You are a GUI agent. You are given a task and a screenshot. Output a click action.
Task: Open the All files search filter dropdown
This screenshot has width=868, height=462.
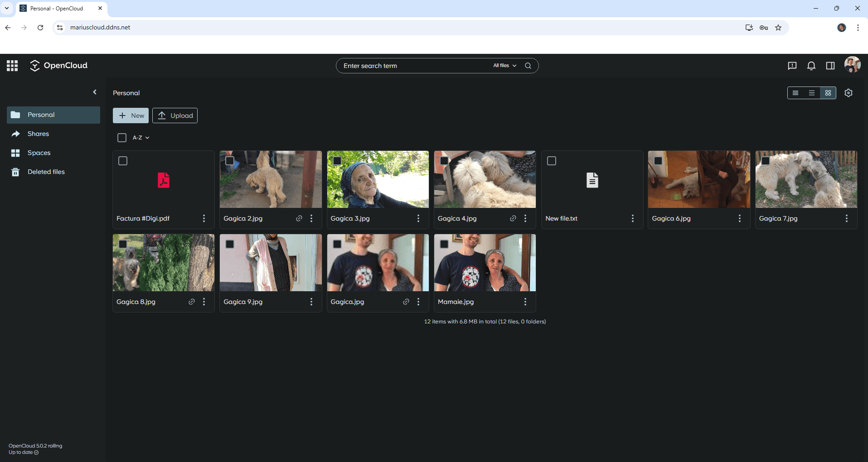click(x=504, y=66)
